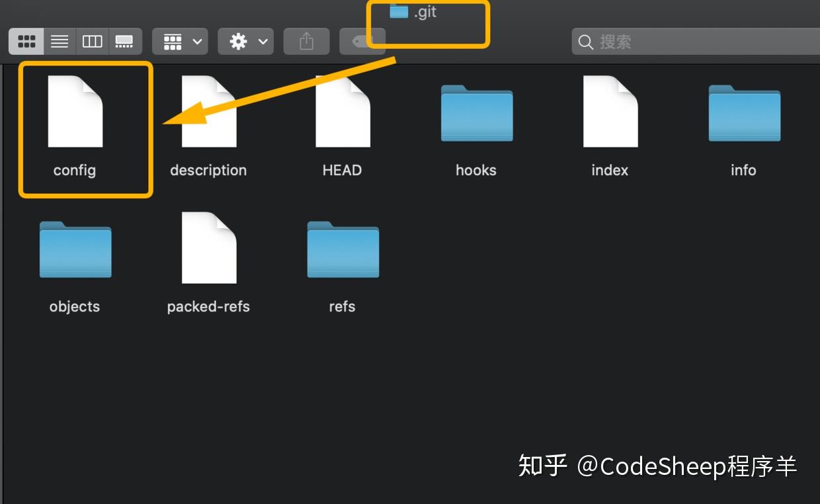Switch to gallery view mode

tap(125, 41)
